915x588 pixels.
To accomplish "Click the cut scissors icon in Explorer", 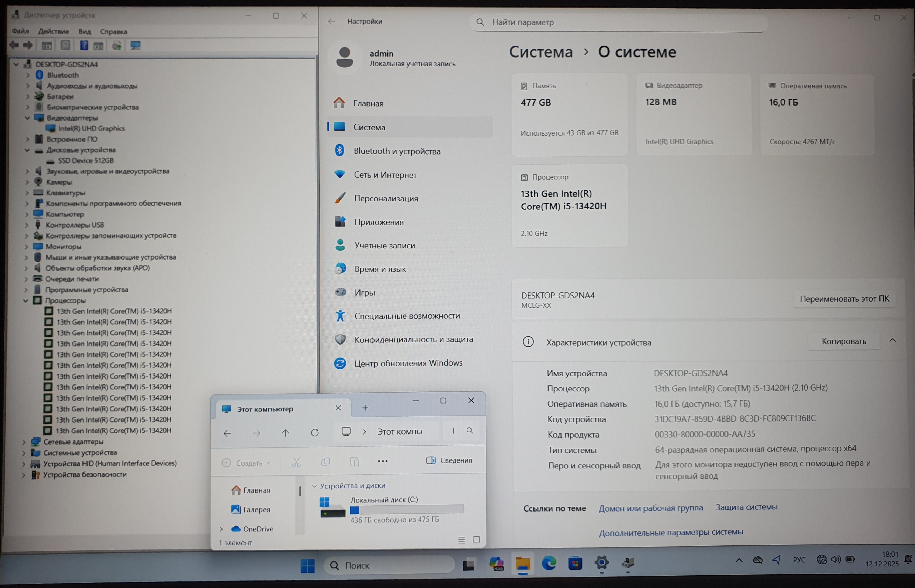I will click(x=296, y=462).
